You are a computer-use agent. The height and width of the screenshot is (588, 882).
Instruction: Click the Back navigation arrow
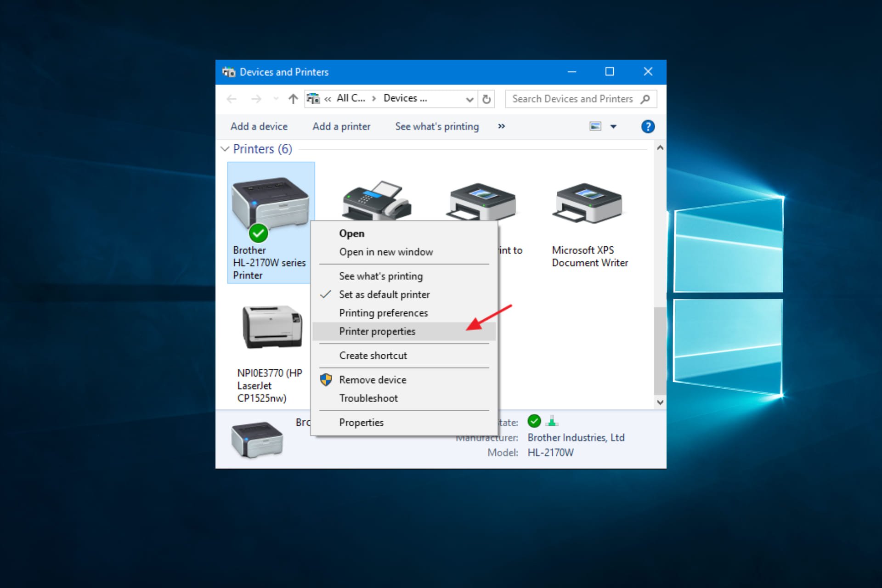click(x=232, y=99)
